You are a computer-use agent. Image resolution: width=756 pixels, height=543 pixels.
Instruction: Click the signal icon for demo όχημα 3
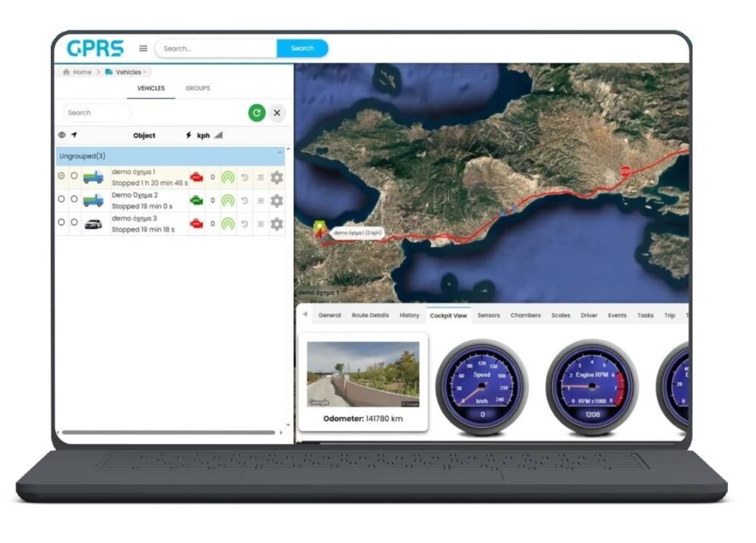[x=228, y=224]
